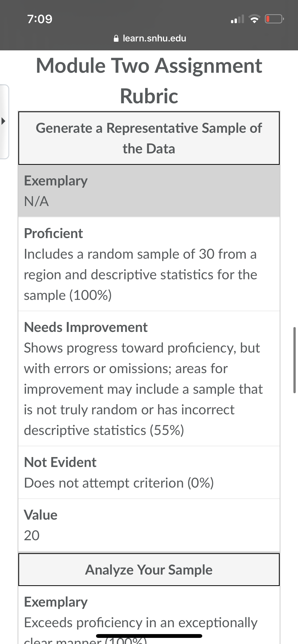Screen dimensions: 298x644
Task: Tap the lock icon beside learn.snhu.edu
Action: click(116, 38)
